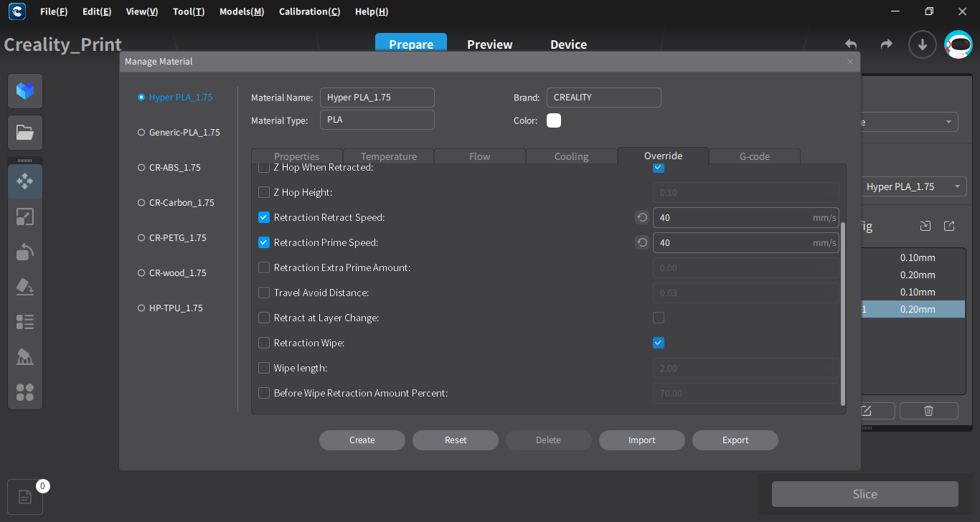Open file using the folder icon
This screenshot has height=522, width=980.
pyautogui.click(x=25, y=133)
